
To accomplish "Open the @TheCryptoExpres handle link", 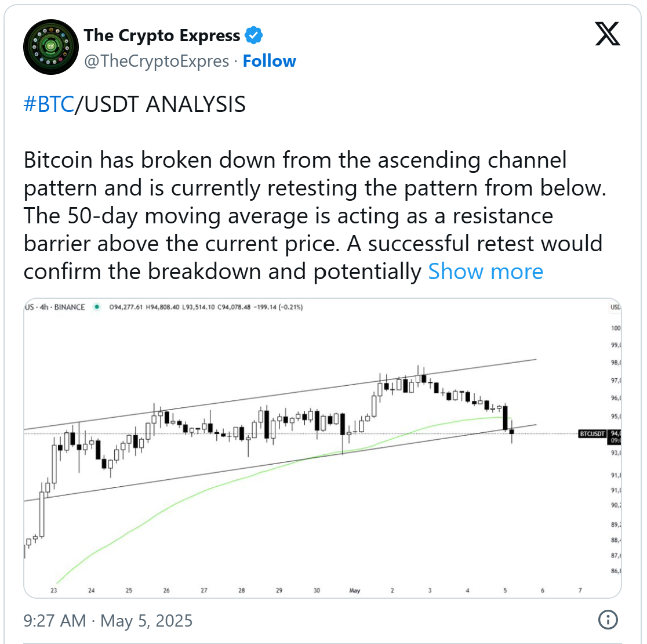I will coord(157,61).
